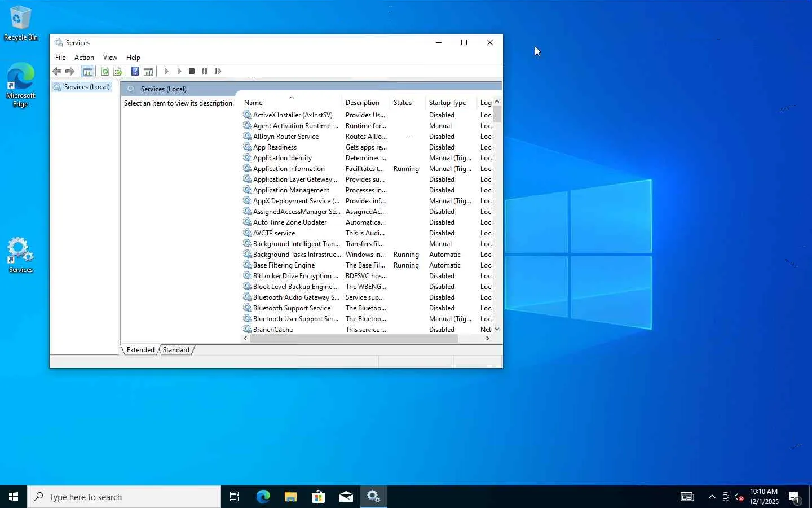
Task: Open Microsoft Store from the taskbar
Action: [x=318, y=497]
